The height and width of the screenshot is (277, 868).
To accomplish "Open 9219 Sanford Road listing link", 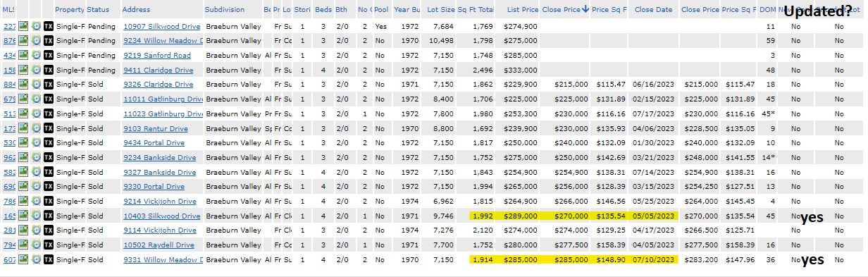I will click(157, 56).
